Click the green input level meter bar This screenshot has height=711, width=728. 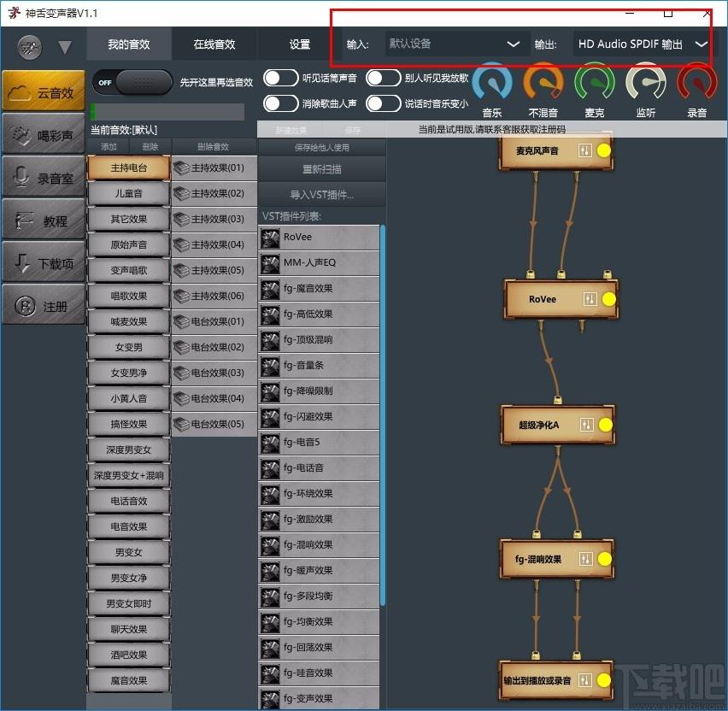(x=167, y=112)
